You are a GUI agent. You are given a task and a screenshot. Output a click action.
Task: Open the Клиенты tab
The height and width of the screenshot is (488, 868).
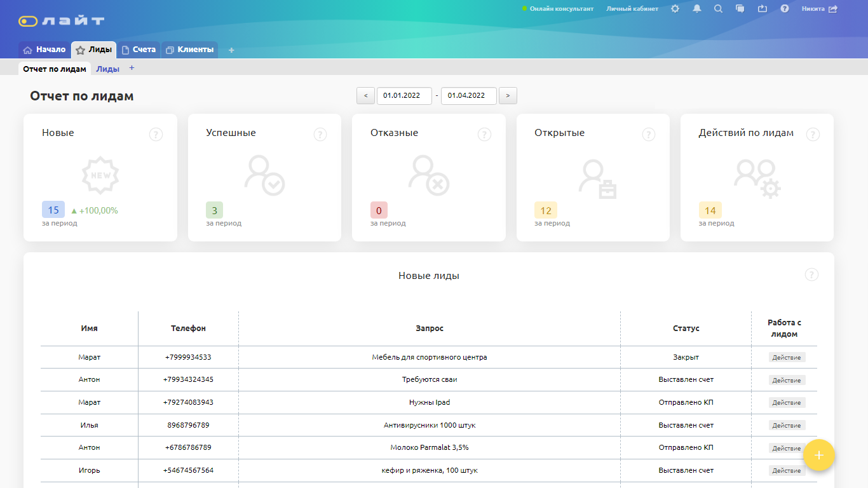pos(189,50)
